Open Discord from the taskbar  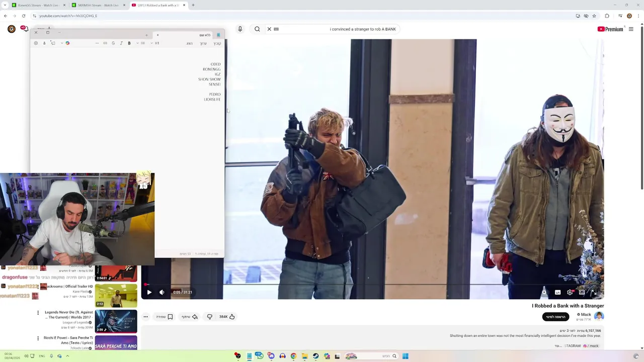(x=271, y=356)
